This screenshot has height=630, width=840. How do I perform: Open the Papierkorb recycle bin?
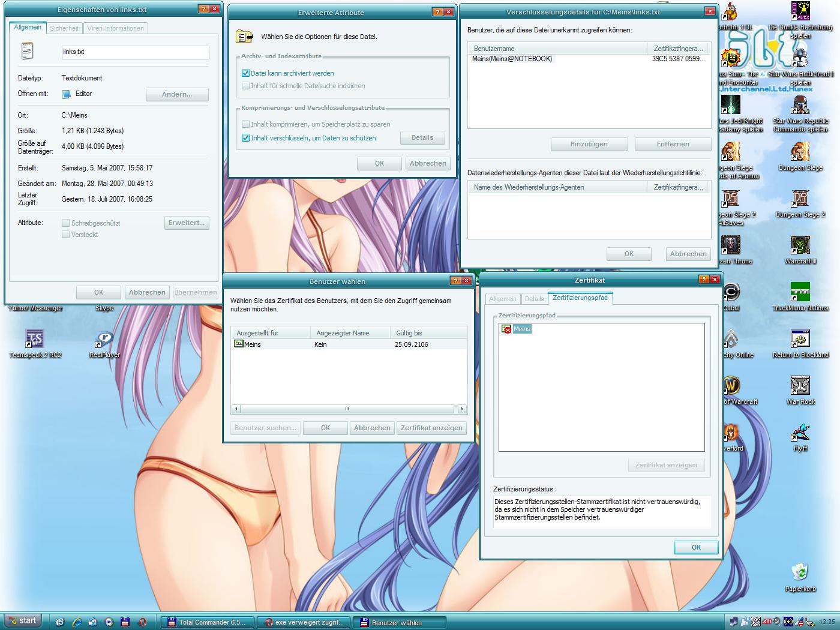click(800, 578)
